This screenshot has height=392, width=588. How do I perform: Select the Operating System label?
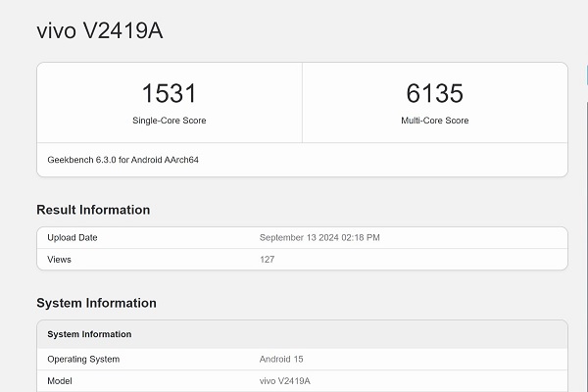(83, 359)
